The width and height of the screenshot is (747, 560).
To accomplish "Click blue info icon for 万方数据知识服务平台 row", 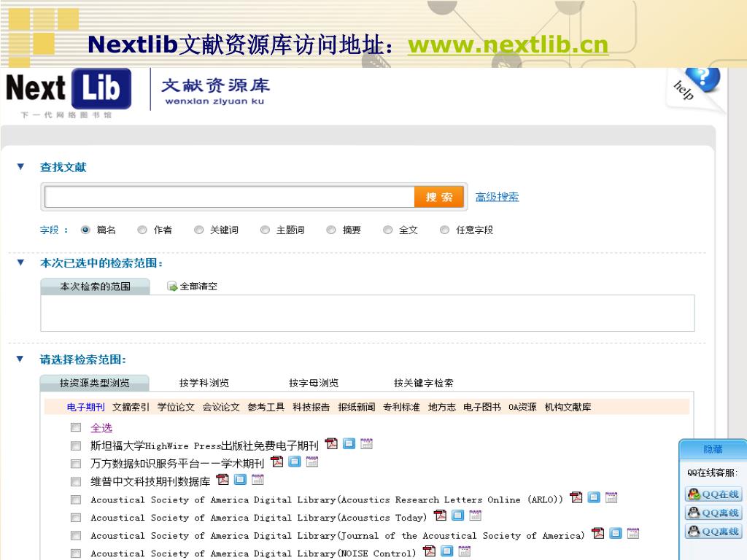I will [x=295, y=462].
